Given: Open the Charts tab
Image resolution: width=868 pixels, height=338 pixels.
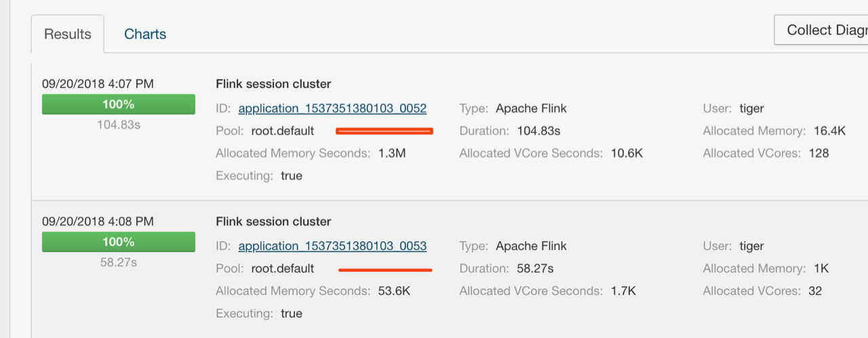Looking at the screenshot, I should [145, 34].
